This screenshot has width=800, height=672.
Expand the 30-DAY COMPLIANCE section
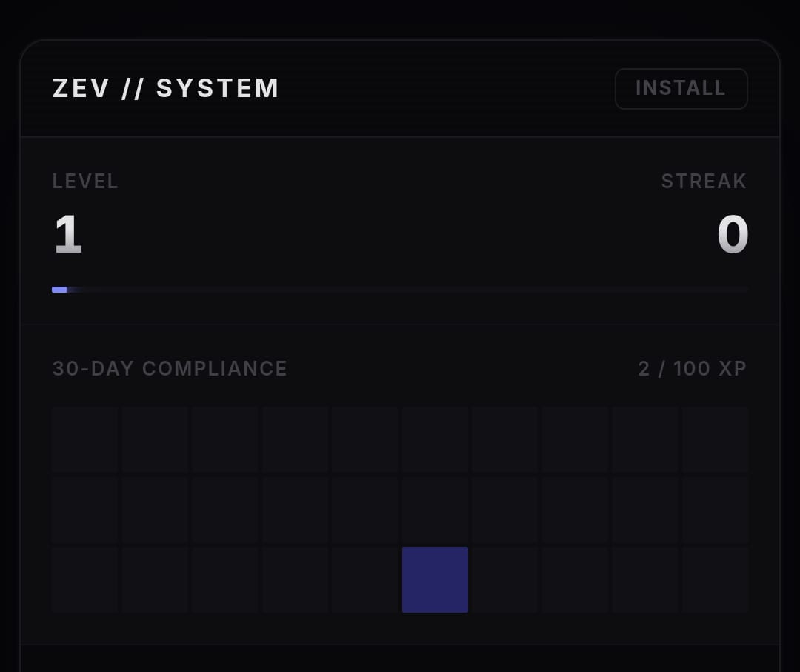(x=169, y=368)
